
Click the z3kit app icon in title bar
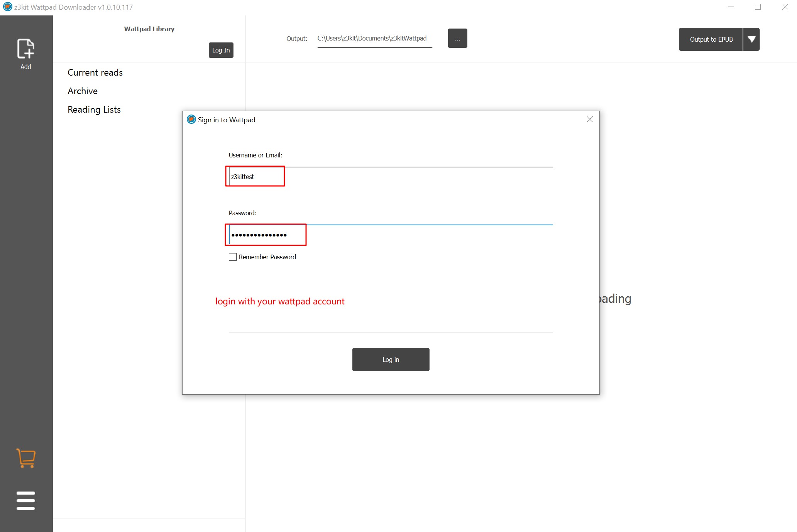[x=7, y=7]
